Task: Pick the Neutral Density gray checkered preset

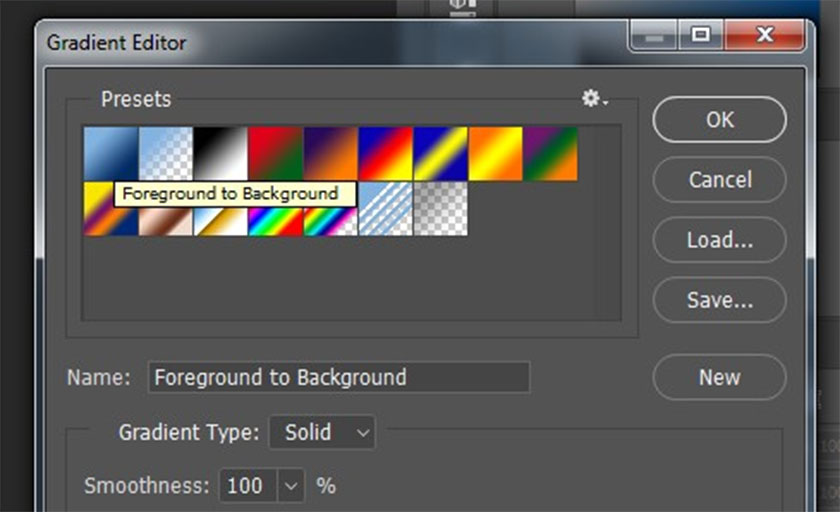Action: [440, 209]
